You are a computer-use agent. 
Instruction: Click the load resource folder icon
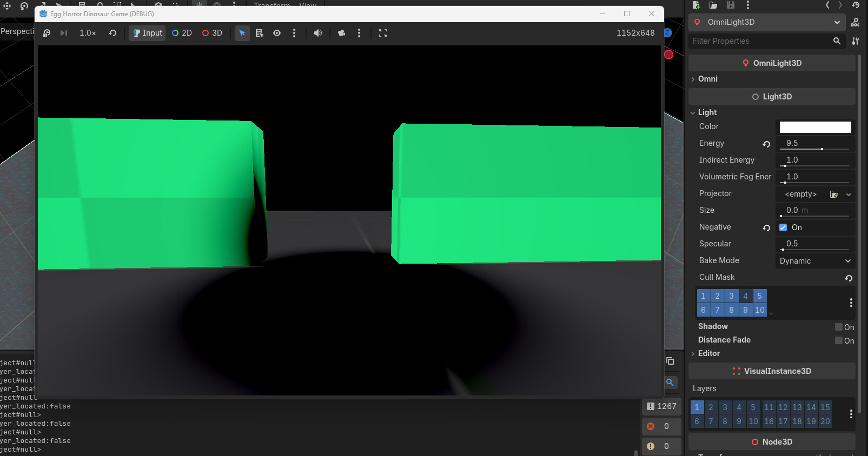click(713, 5)
